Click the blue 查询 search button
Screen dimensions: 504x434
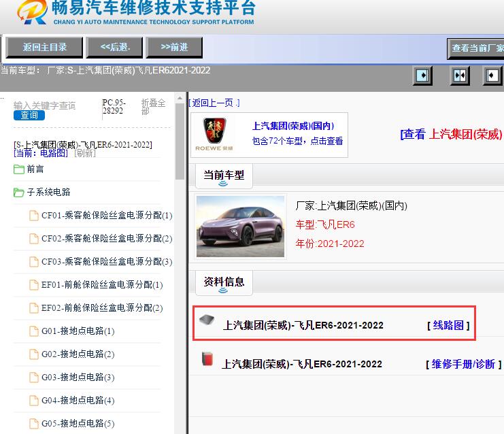tap(29, 115)
